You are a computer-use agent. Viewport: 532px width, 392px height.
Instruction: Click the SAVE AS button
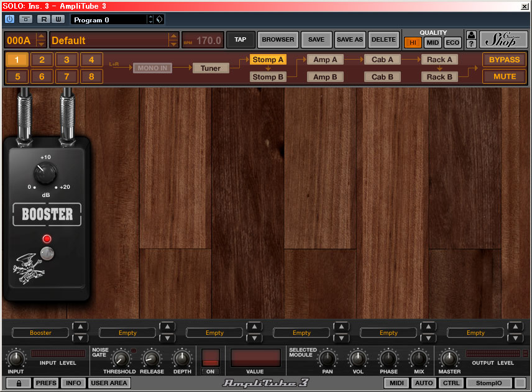coord(350,40)
